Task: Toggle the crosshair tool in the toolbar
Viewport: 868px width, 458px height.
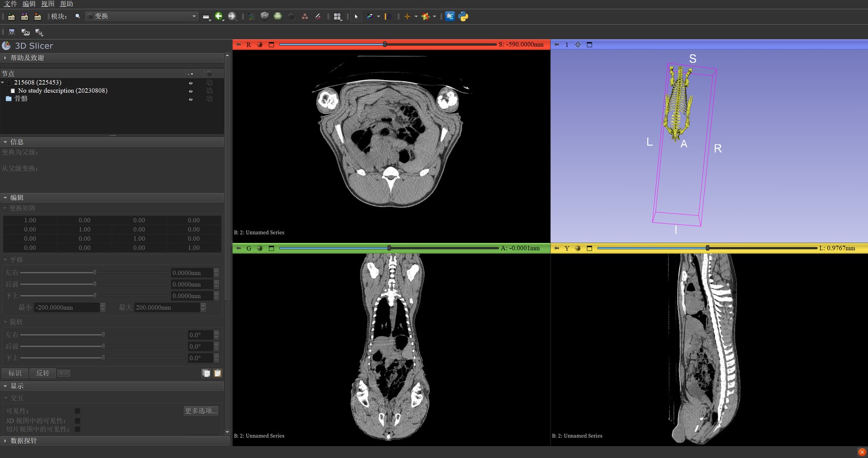Action: click(x=407, y=16)
